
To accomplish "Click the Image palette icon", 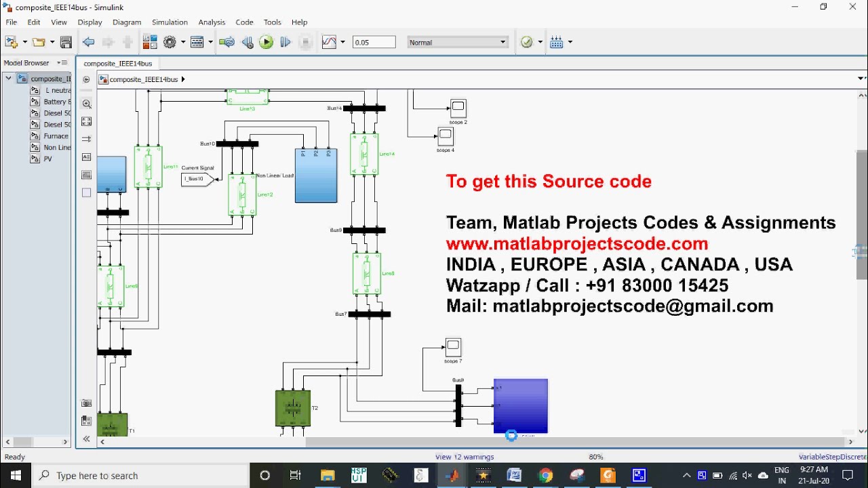I will (x=86, y=175).
